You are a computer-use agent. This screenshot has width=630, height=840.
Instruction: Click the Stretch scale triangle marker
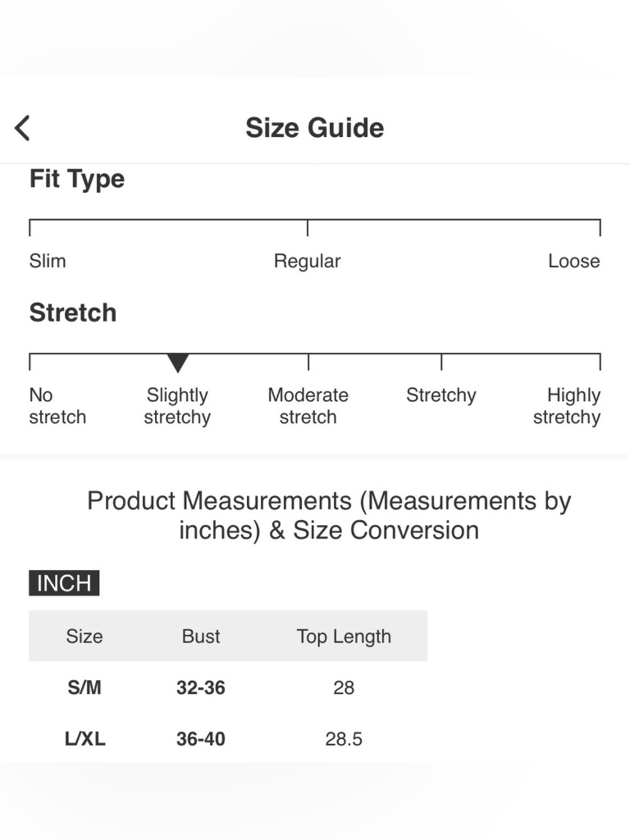click(178, 363)
